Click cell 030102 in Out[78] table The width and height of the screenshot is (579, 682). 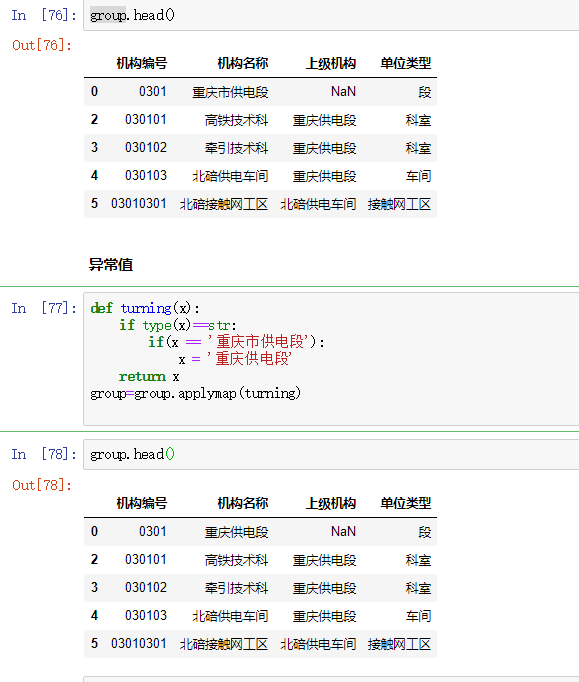click(x=146, y=588)
